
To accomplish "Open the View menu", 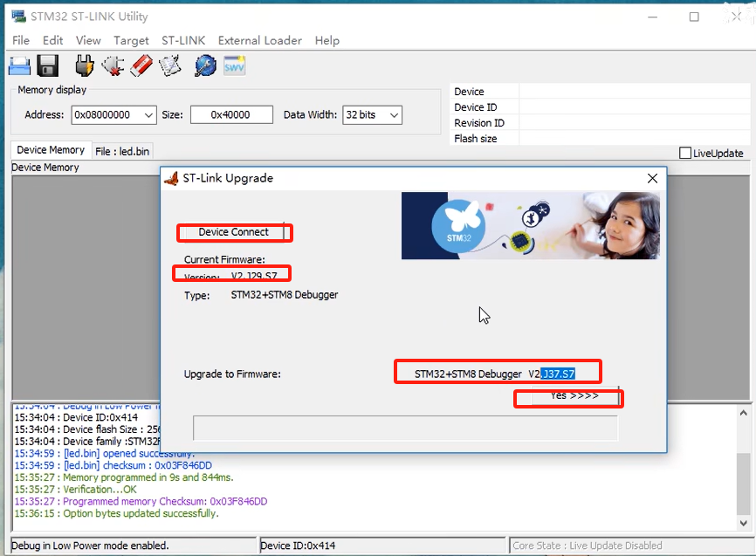I will (88, 40).
